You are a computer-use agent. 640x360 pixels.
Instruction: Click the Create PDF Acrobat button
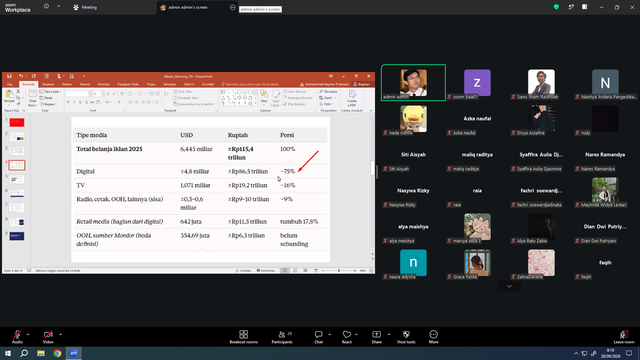[x=352, y=98]
